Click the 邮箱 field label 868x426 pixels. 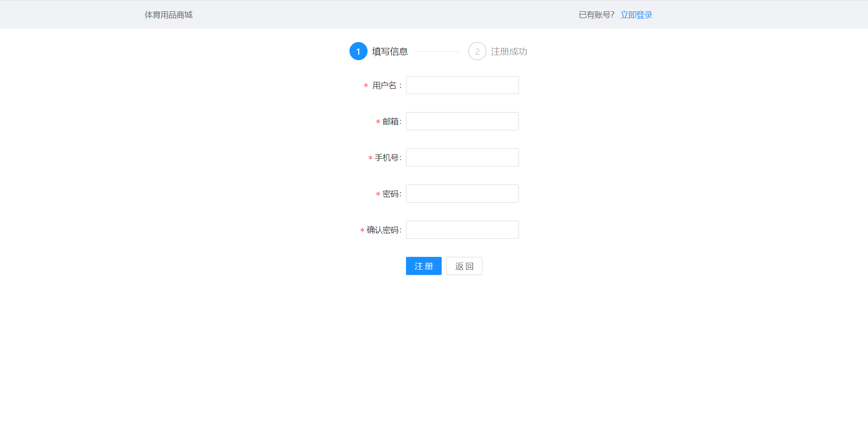pos(391,122)
